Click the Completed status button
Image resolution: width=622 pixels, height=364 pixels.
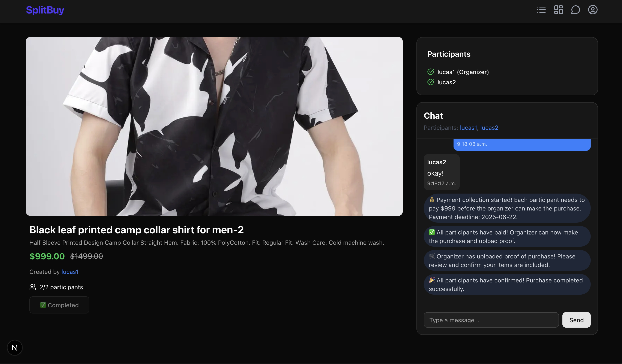point(59,305)
